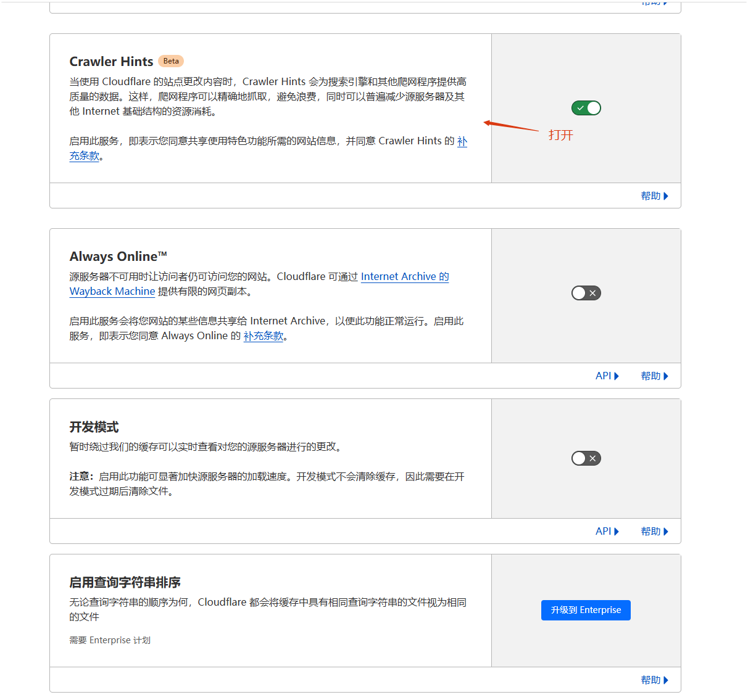
Task: Click the X icon on 开发模式 switch
Action: pyautogui.click(x=593, y=458)
